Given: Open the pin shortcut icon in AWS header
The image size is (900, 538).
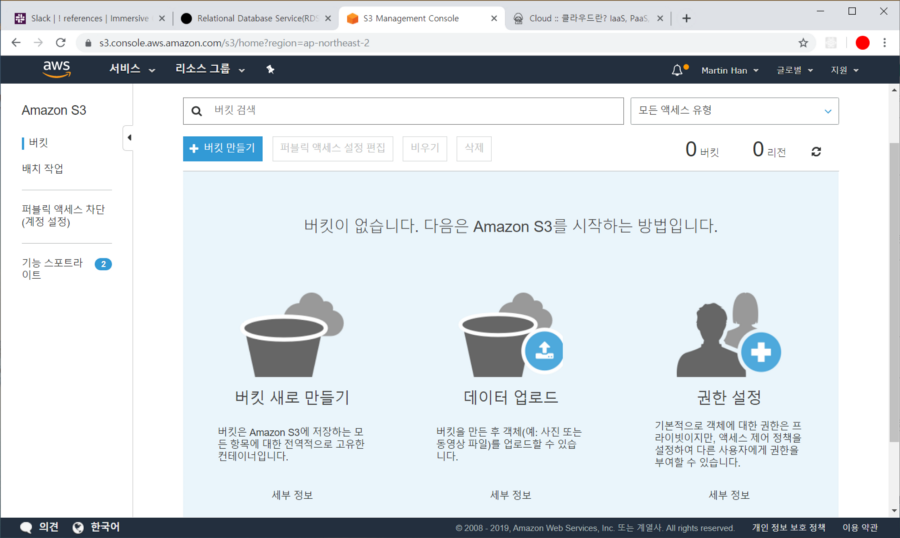Looking at the screenshot, I should click(270, 69).
